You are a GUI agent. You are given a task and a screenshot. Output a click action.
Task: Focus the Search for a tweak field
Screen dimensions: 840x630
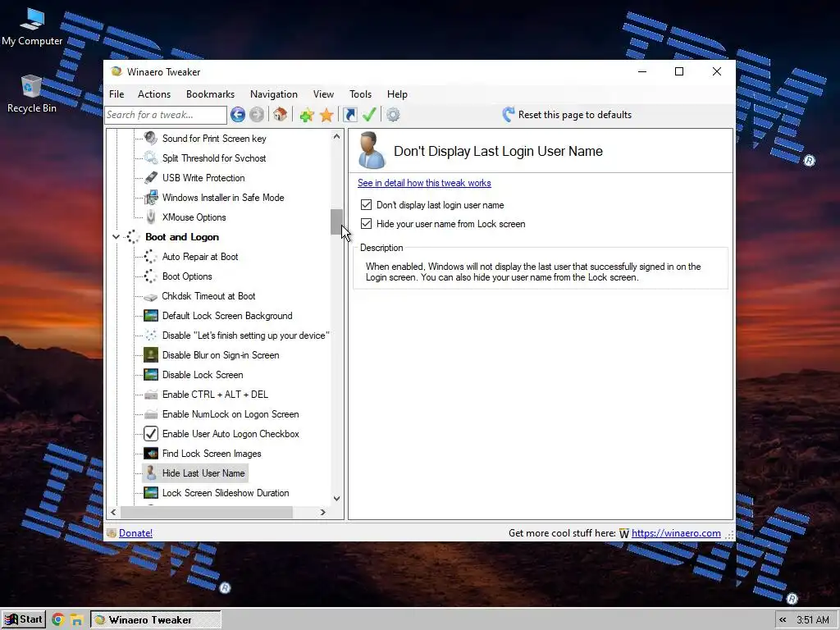[x=166, y=115]
